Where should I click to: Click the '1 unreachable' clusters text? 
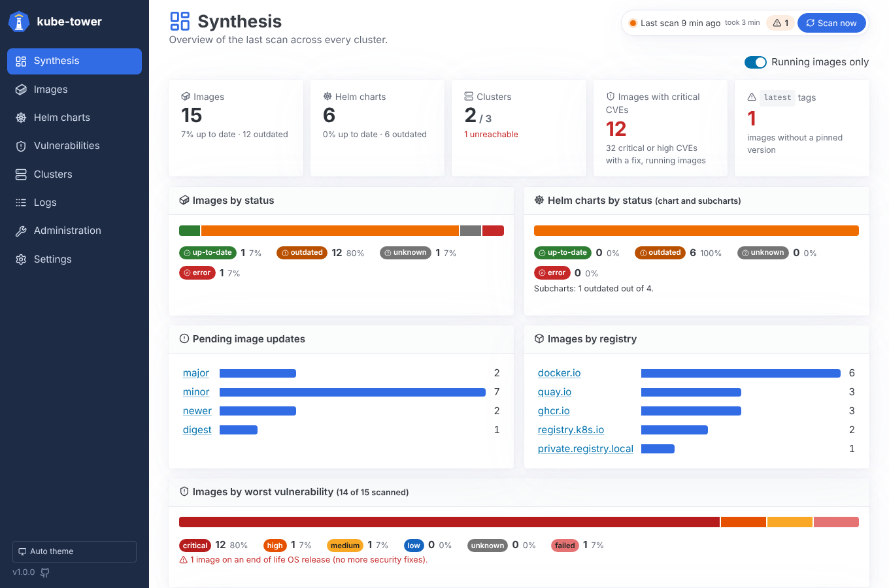491,135
